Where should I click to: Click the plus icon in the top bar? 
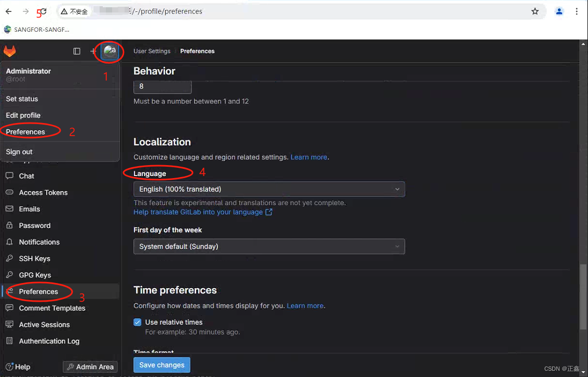coord(92,51)
